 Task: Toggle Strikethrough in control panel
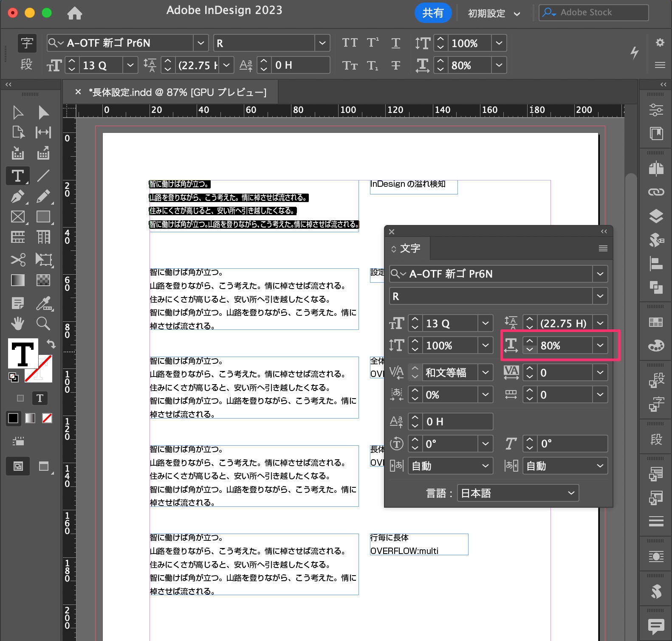(x=395, y=65)
